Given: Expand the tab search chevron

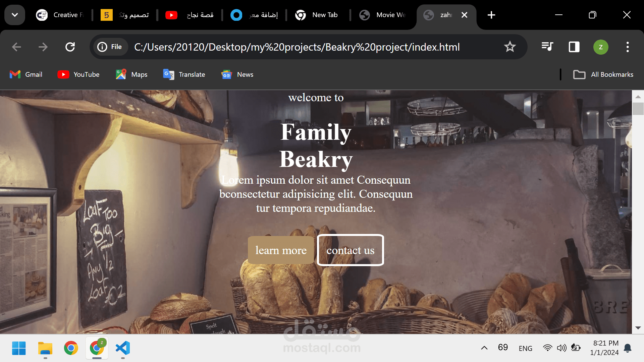Looking at the screenshot, I should point(15,15).
